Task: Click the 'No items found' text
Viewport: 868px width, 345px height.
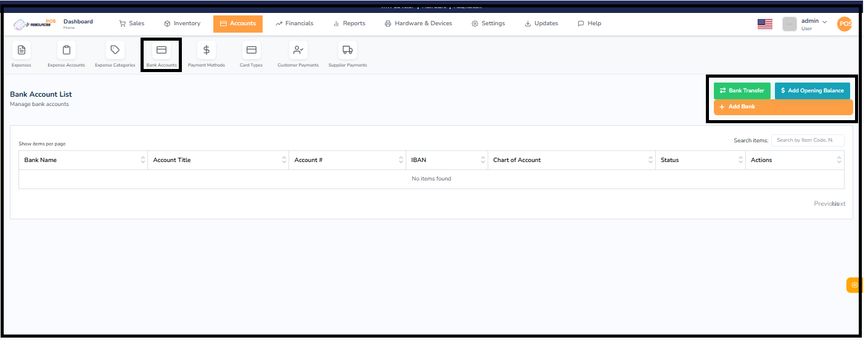Action: point(432,179)
